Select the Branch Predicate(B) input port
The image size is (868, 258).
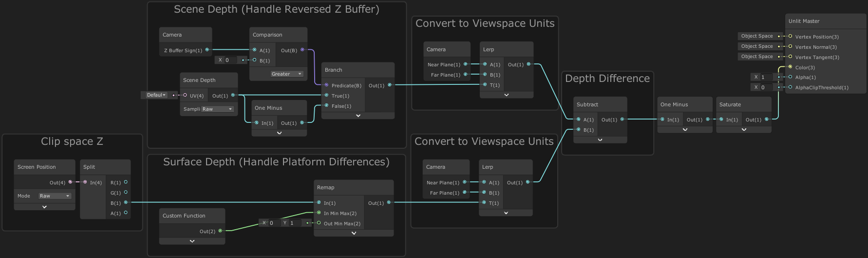[x=326, y=85]
